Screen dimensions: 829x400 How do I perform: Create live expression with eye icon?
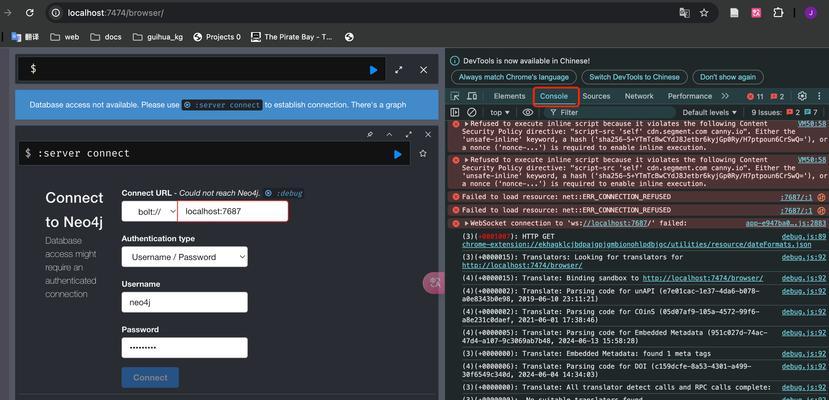[528, 113]
